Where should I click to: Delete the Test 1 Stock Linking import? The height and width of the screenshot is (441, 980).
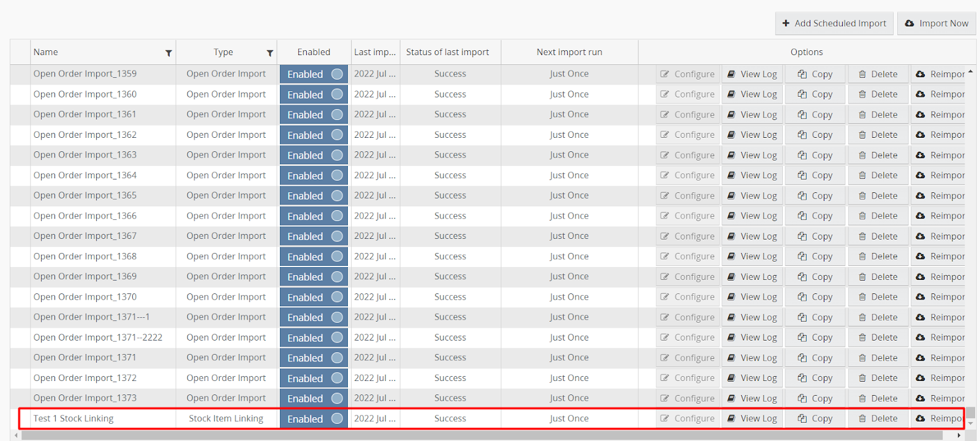pyautogui.click(x=878, y=419)
